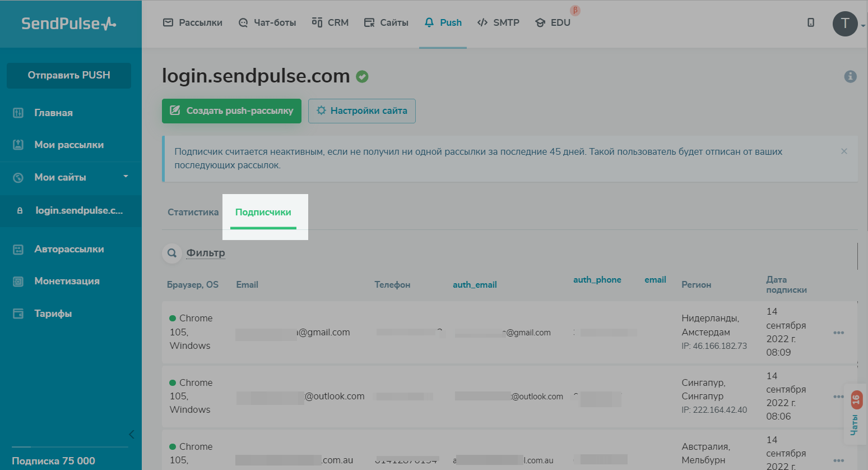The width and height of the screenshot is (868, 470).
Task: Open the Фильтр link
Action: point(206,253)
